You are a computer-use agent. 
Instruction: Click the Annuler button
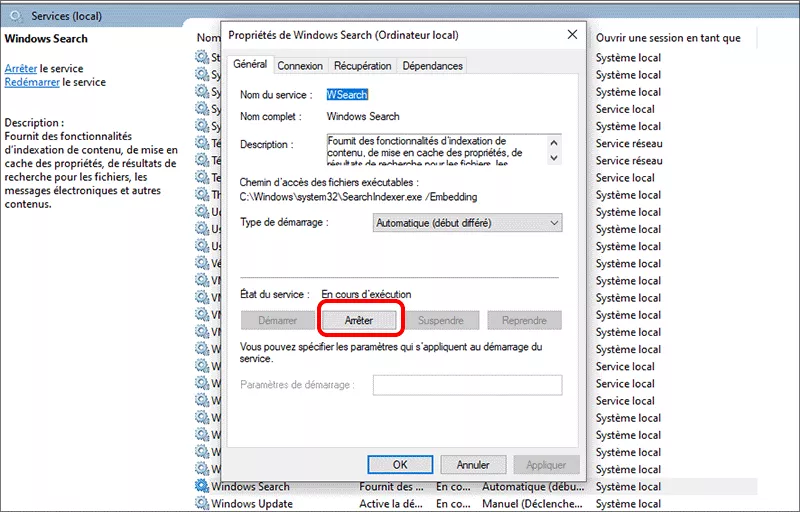click(473, 465)
